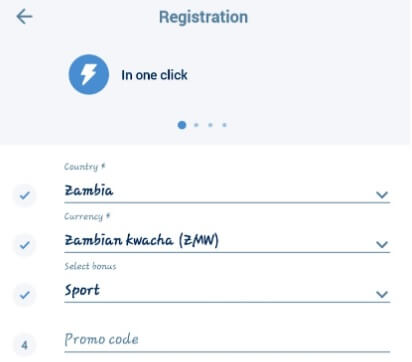Open Zambian kwacha (ZMW) currency selection
Image resolution: width=412 pixels, height=362 pixels.
[227, 241]
